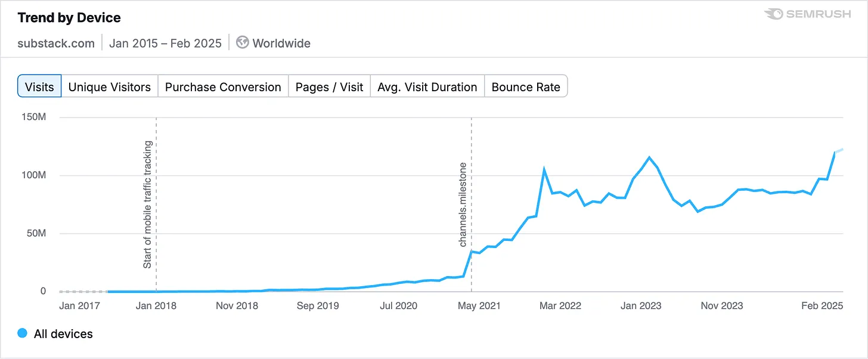Keep the Visits tab selected
The height and width of the screenshot is (359, 868).
tap(39, 86)
